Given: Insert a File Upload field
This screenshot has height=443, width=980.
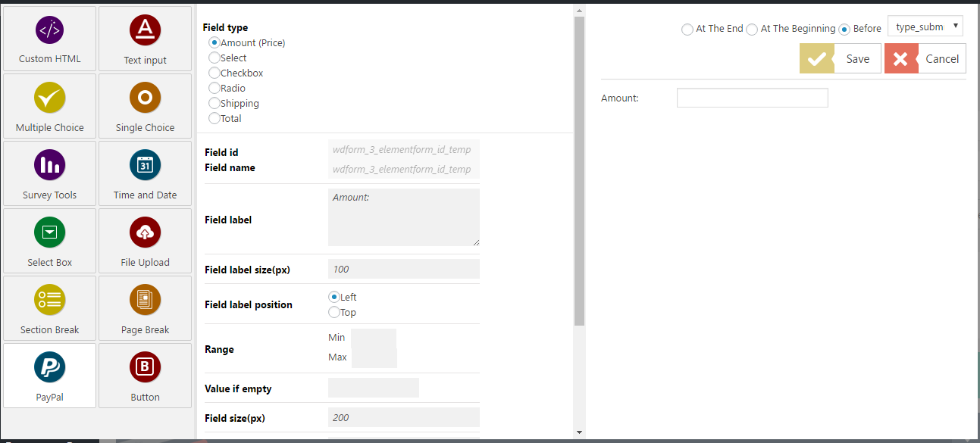Looking at the screenshot, I should coord(145,241).
